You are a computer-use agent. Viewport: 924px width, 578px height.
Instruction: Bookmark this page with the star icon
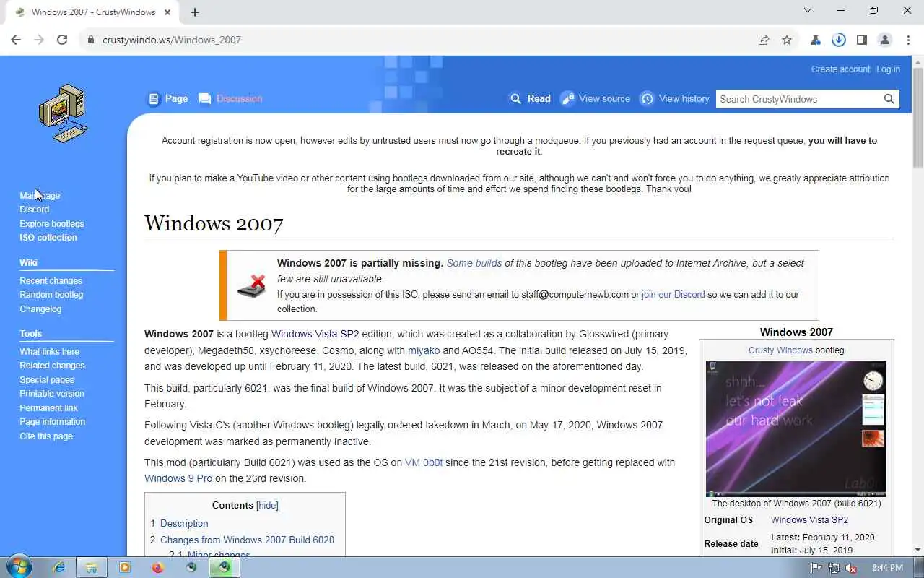pyautogui.click(x=787, y=40)
